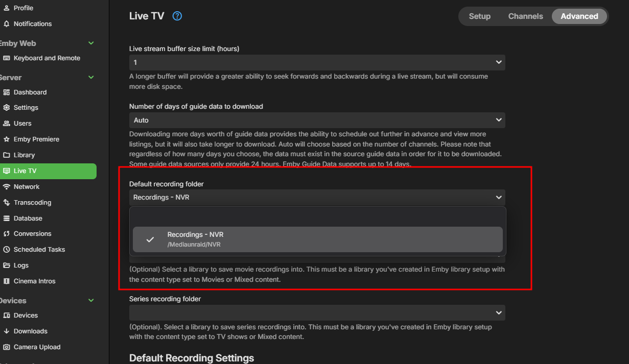The width and height of the screenshot is (629, 364).
Task: Open the Cinema Intros film icon
Action: pyautogui.click(x=7, y=281)
